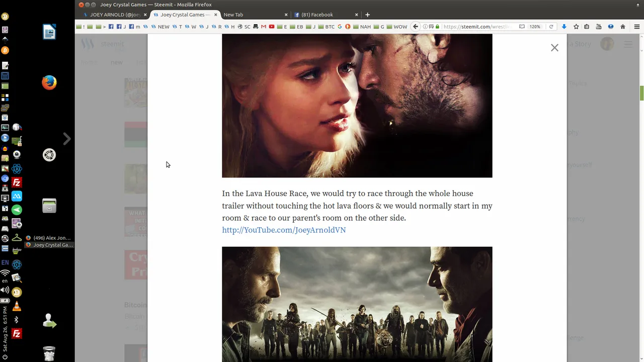Click the EN keyboard language indicator
This screenshot has height=362, width=644.
pos(5,262)
